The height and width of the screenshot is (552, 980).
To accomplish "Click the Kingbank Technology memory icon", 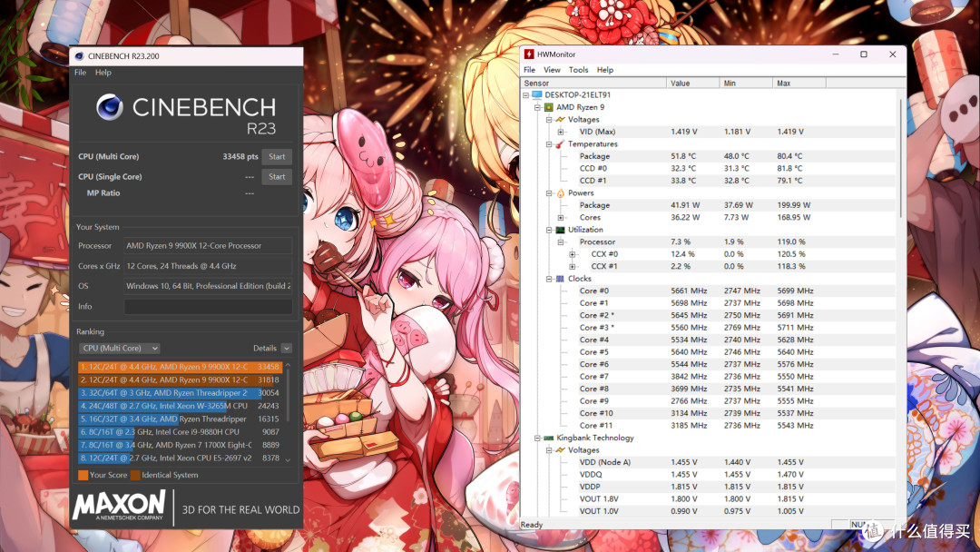I will pos(549,439).
